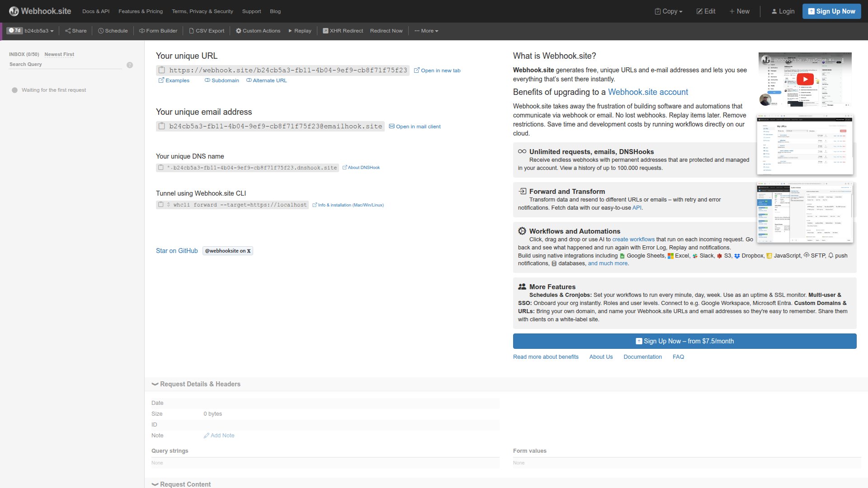
Task: Click the unique URL text field
Action: [x=288, y=70]
